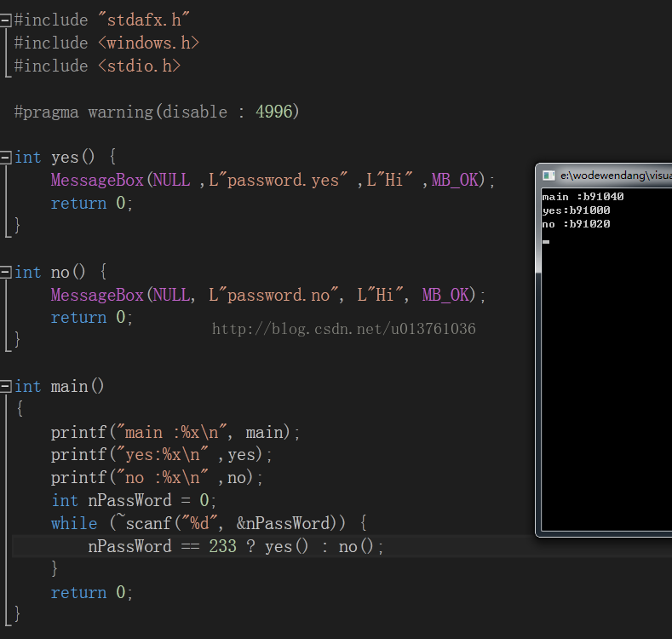Collapse the main() function fold marker
The width and height of the screenshot is (672, 639).
[5, 387]
